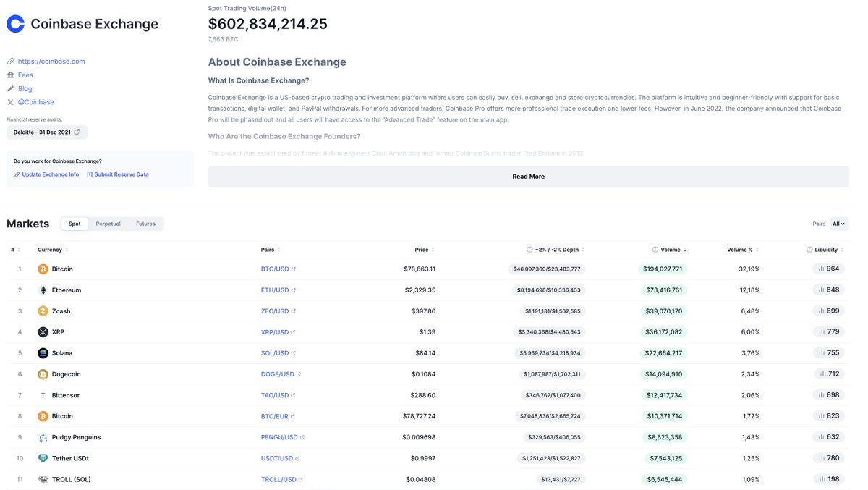868x490 pixels.
Task: Click the X icon beside @Coinbase
Action: [x=10, y=102]
